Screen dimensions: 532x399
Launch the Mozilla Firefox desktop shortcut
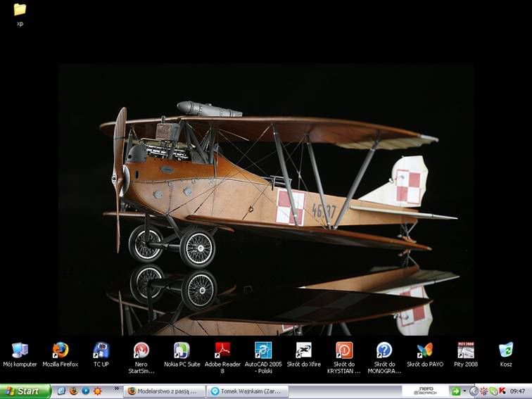coord(61,350)
